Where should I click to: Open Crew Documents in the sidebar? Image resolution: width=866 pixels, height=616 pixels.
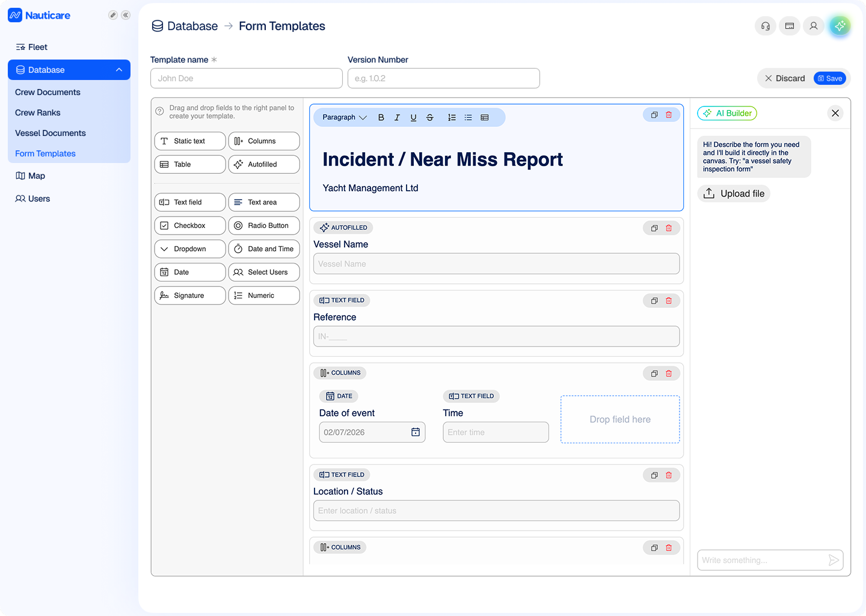(x=48, y=92)
